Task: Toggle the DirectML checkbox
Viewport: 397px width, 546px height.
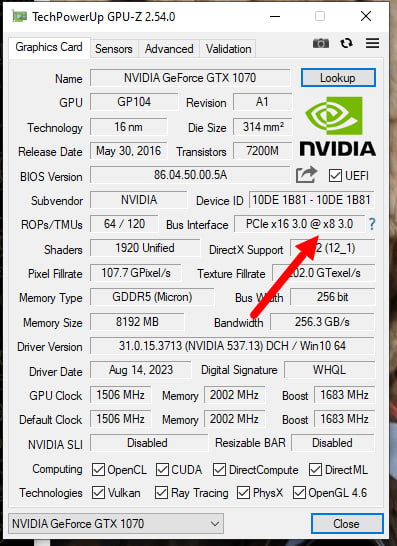Action: (315, 469)
